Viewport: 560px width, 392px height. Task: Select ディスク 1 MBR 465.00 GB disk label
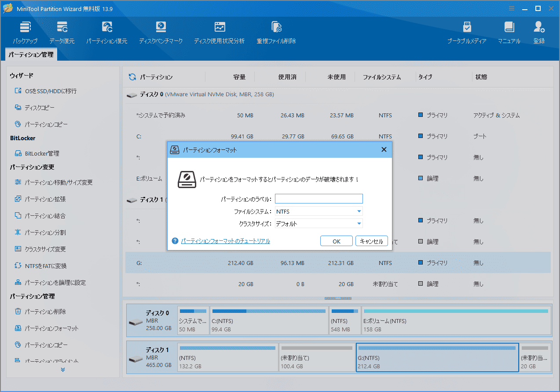[x=152, y=357]
